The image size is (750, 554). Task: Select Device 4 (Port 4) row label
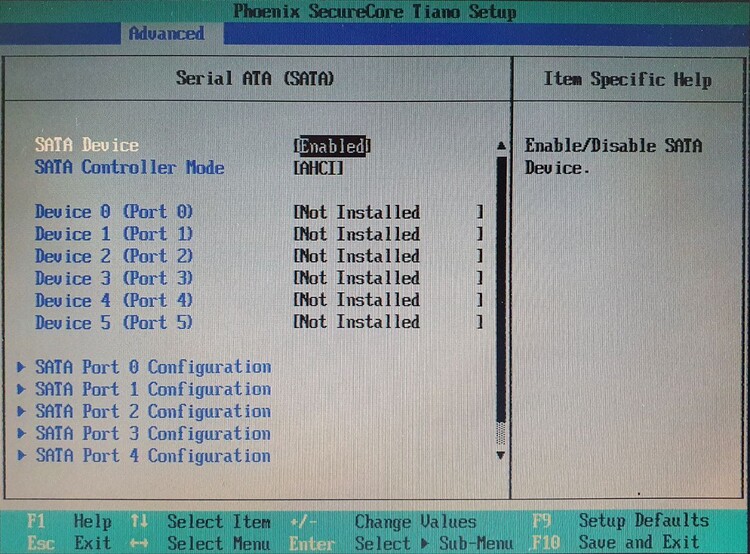tap(114, 300)
